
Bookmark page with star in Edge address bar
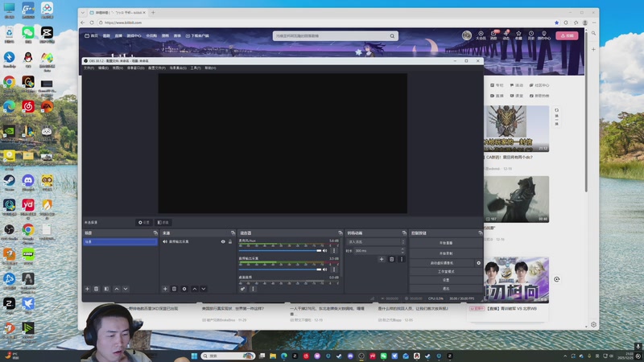tap(556, 23)
